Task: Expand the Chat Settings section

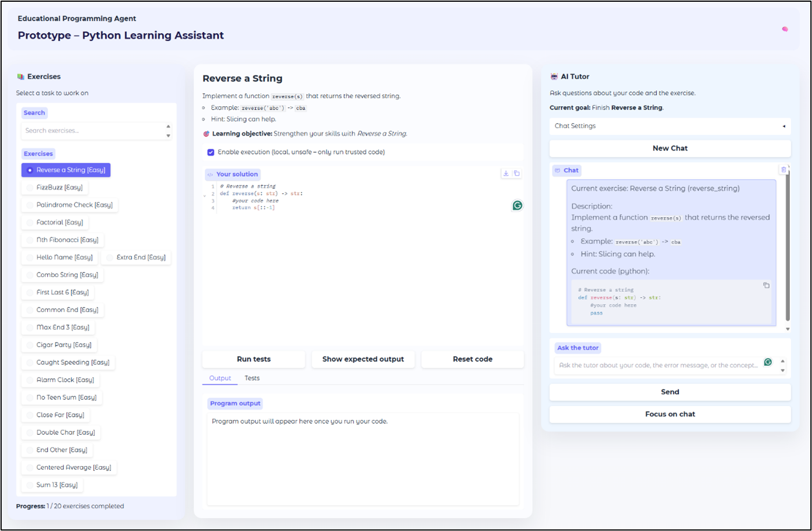Action: (x=670, y=126)
